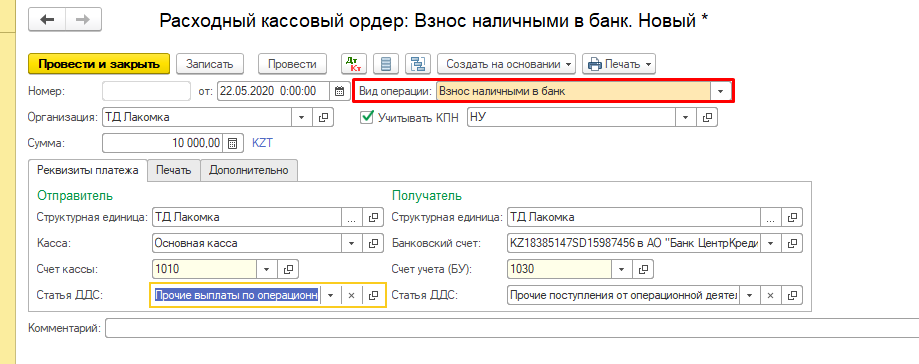Open the НУ record next to Учитывать КПН
Viewport: 919px width, 364px height.
(707, 117)
